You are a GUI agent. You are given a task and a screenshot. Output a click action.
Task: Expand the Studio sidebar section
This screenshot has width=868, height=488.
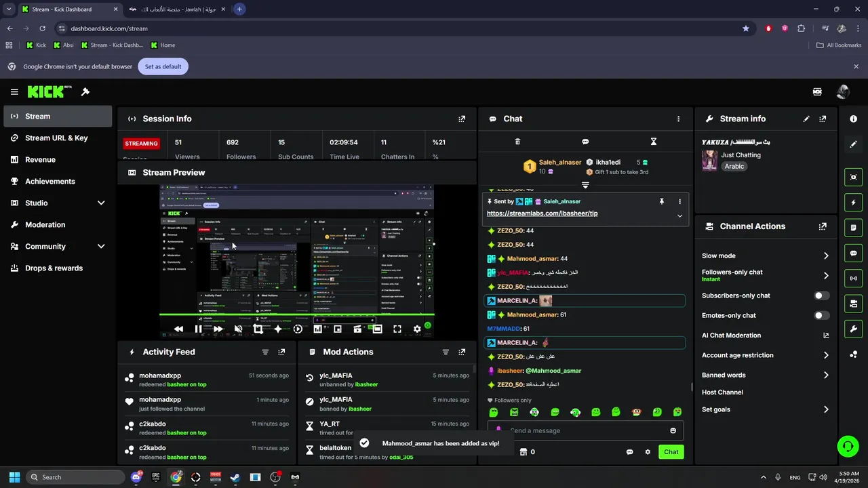tap(101, 203)
